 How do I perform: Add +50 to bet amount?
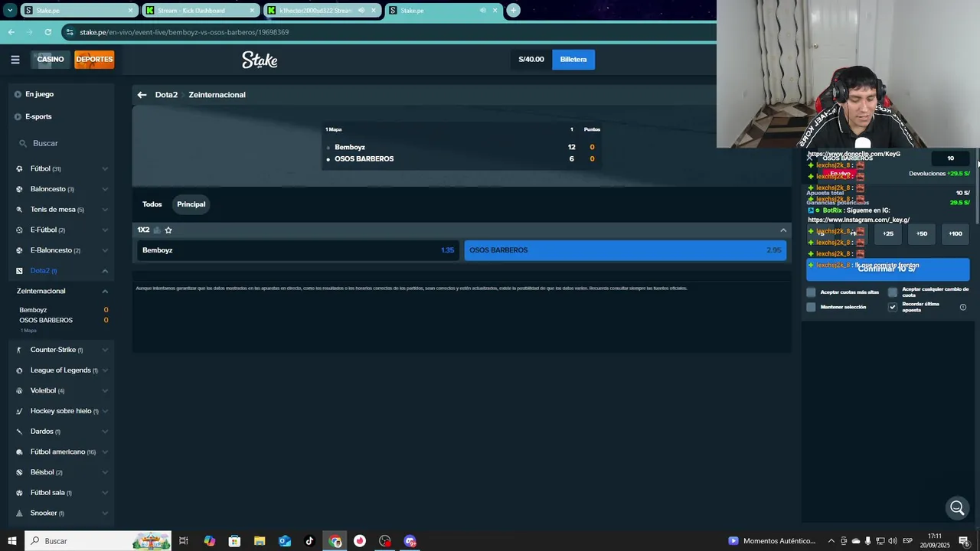(922, 233)
